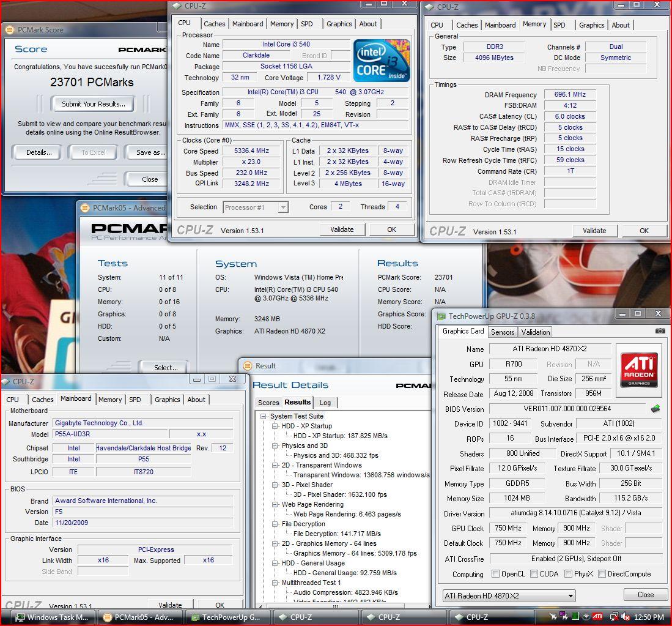The height and width of the screenshot is (626, 672).
Task: Collapse the 3D - Pixel Shader node
Action: pos(275,485)
